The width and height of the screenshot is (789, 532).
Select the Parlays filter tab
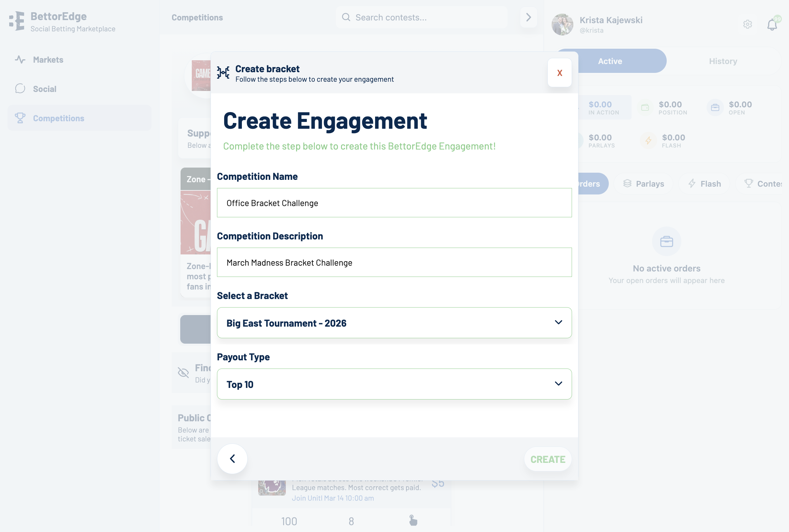644,184
